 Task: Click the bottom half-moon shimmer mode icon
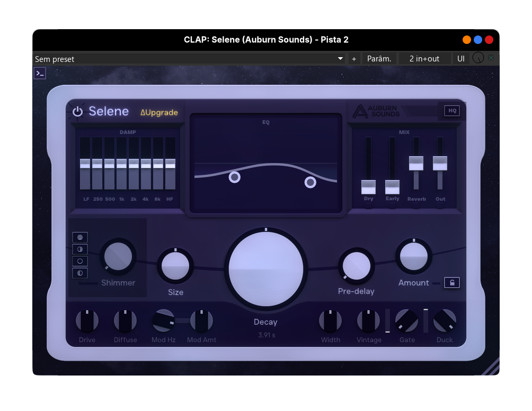click(80, 273)
